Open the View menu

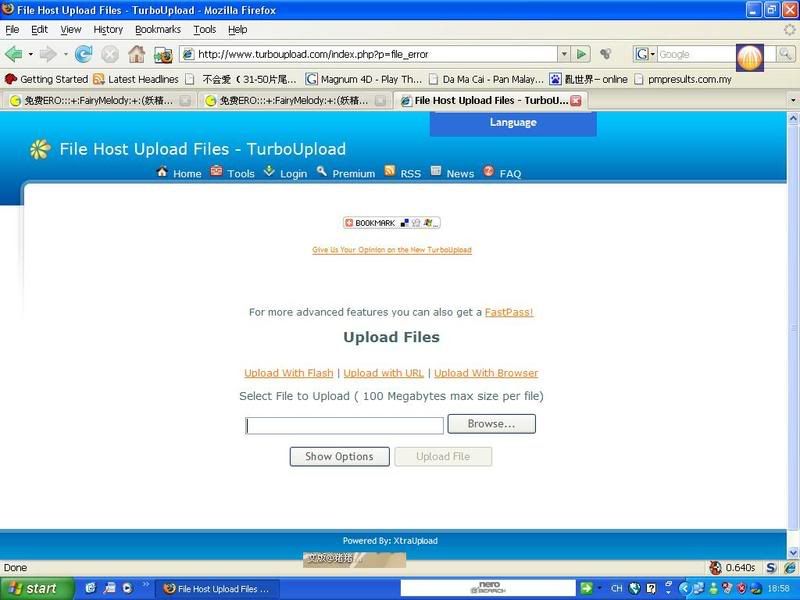click(70, 30)
